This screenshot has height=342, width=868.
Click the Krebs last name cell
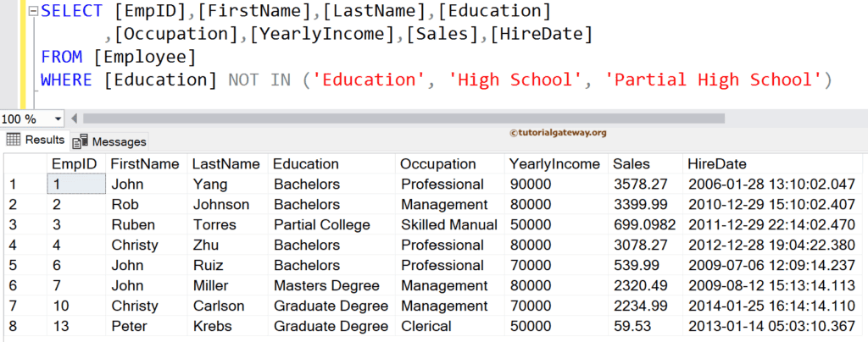click(228, 326)
